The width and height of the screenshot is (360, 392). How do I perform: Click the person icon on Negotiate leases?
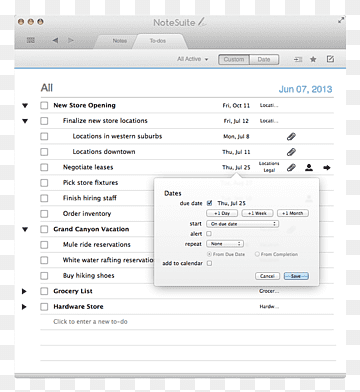(309, 167)
